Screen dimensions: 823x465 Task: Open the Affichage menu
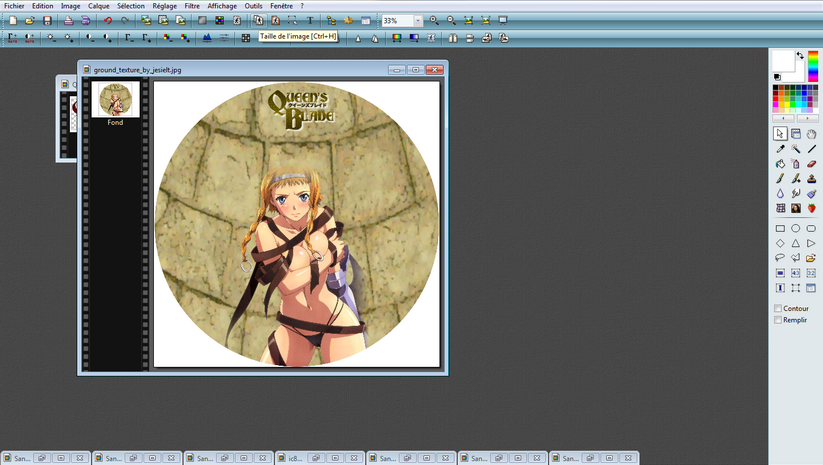pyautogui.click(x=222, y=6)
